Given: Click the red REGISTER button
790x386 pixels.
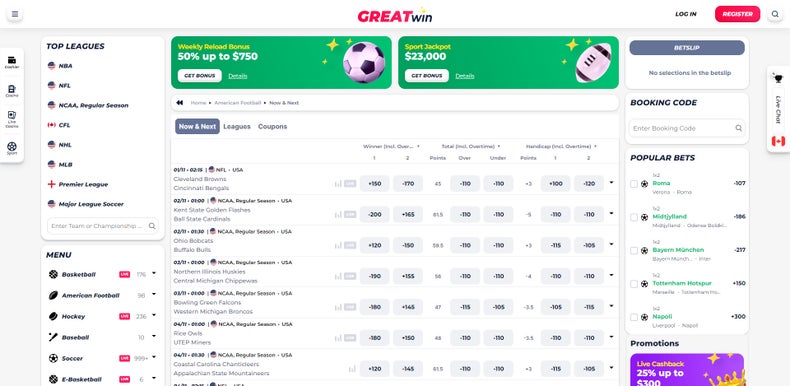Looking at the screenshot, I should 737,14.
